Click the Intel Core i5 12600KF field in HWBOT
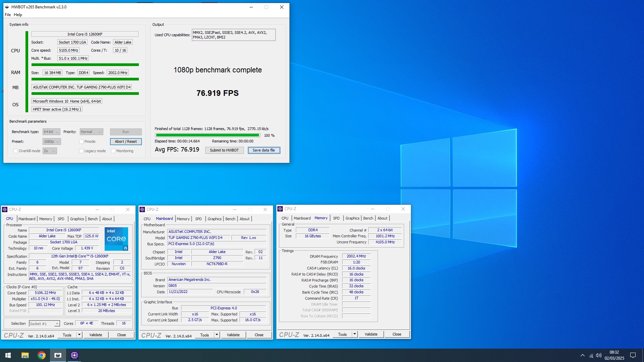Viewport: 644px width, 362px height. coord(85,34)
